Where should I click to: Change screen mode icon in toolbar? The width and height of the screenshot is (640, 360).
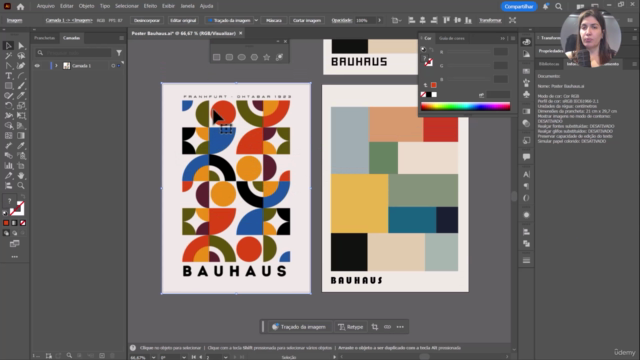(x=15, y=244)
